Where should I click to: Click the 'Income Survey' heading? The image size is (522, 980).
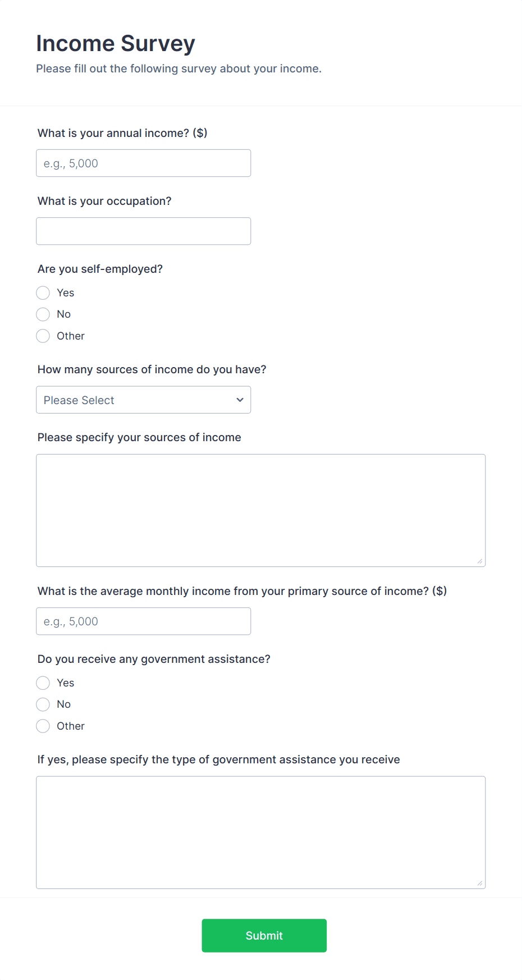coord(115,43)
